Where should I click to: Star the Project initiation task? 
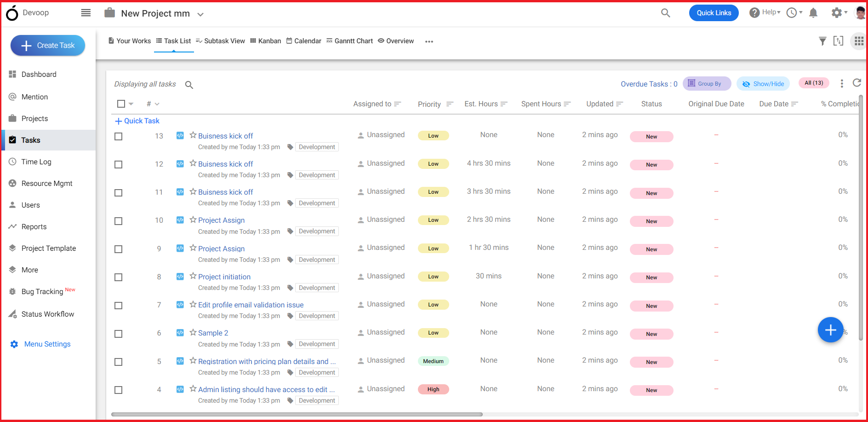pos(193,276)
